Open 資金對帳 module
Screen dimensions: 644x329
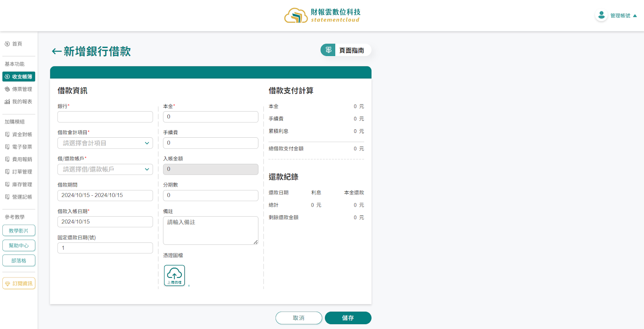(x=19, y=134)
